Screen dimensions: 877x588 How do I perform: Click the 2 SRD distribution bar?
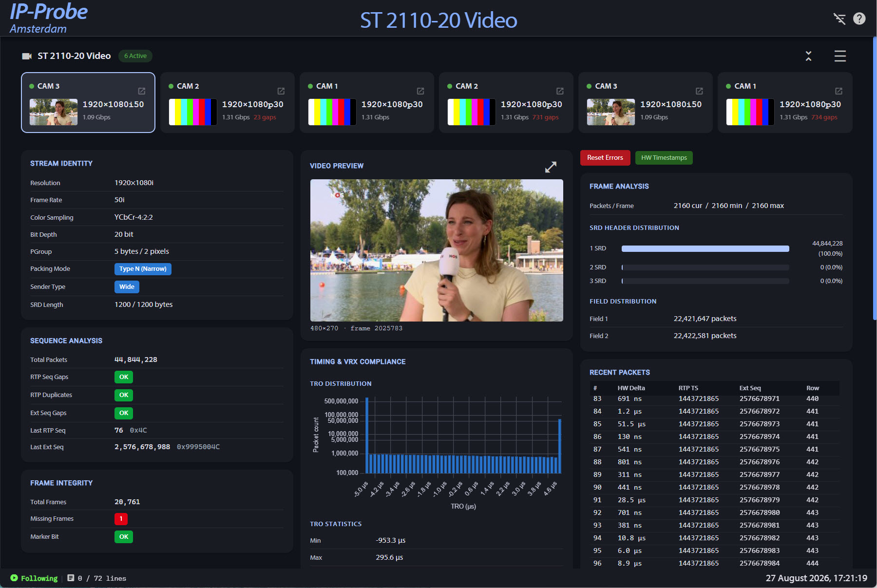point(705,267)
